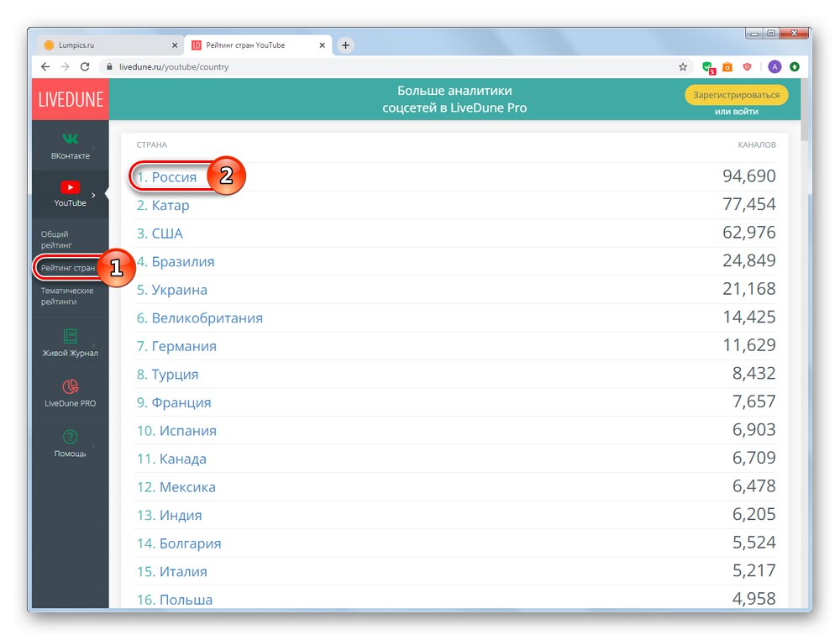Open Живой Журнал section in sidebar

click(x=71, y=343)
